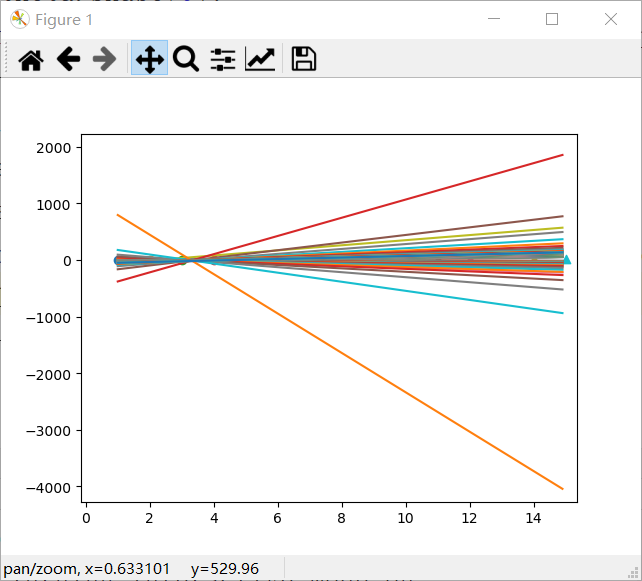Click the pan/zoom coordinates status text
642x581 pixels.
[x=131, y=569]
